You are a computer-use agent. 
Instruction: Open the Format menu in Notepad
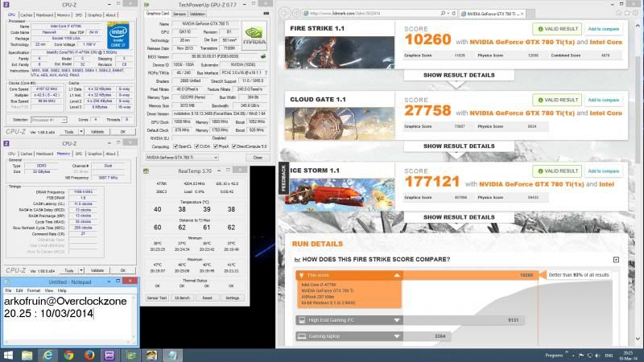pos(34,290)
